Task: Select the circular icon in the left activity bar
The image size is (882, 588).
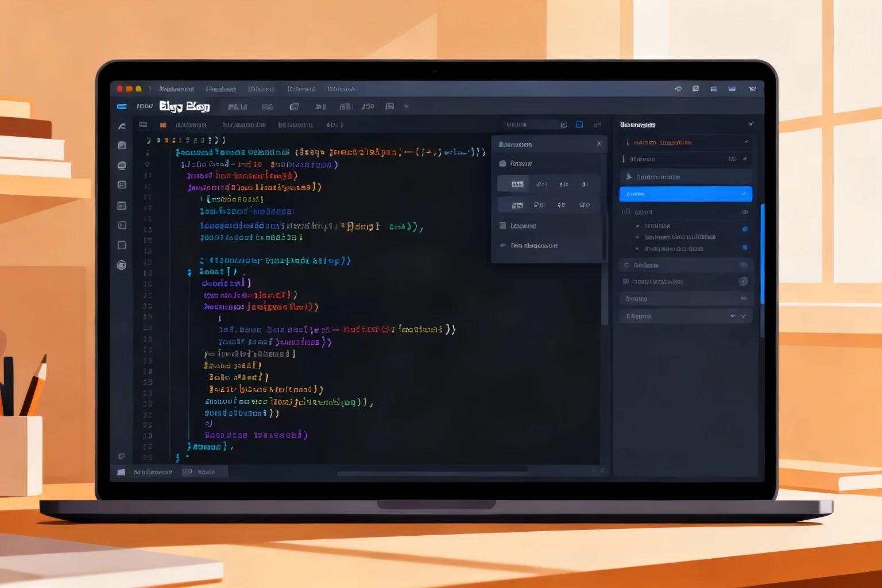Action: [122, 265]
